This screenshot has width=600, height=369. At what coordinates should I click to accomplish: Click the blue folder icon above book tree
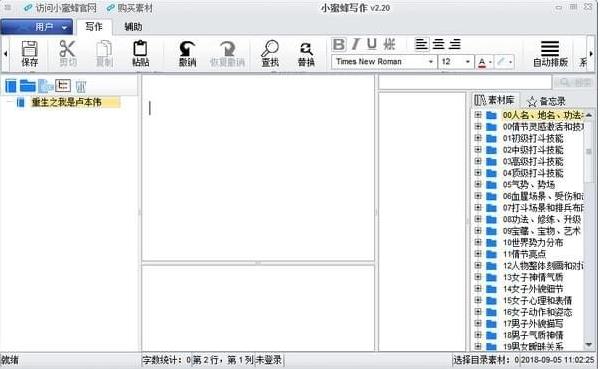(x=28, y=86)
